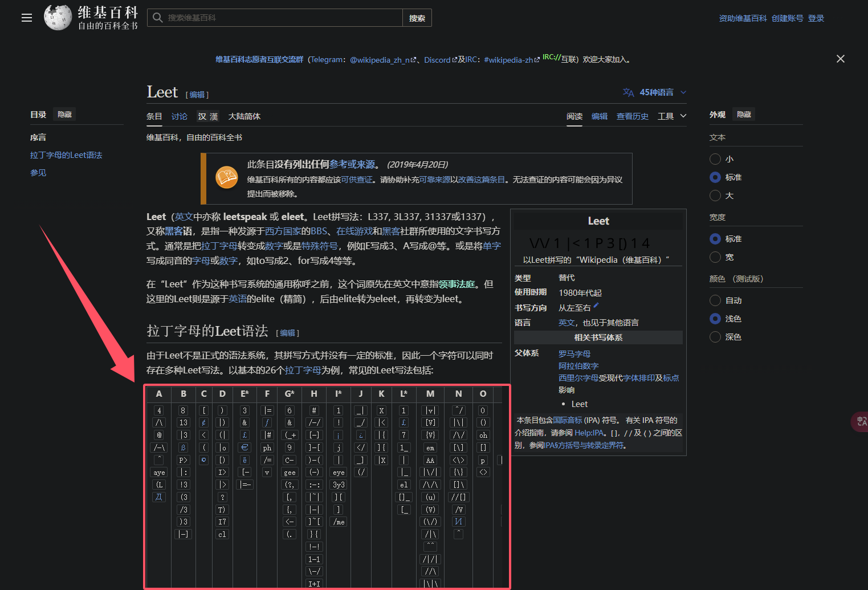Open the hamburger navigation menu

(x=26, y=18)
